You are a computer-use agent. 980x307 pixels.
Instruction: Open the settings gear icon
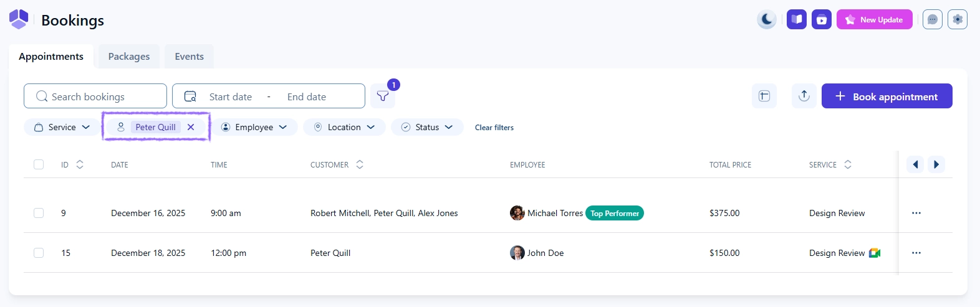tap(957, 19)
